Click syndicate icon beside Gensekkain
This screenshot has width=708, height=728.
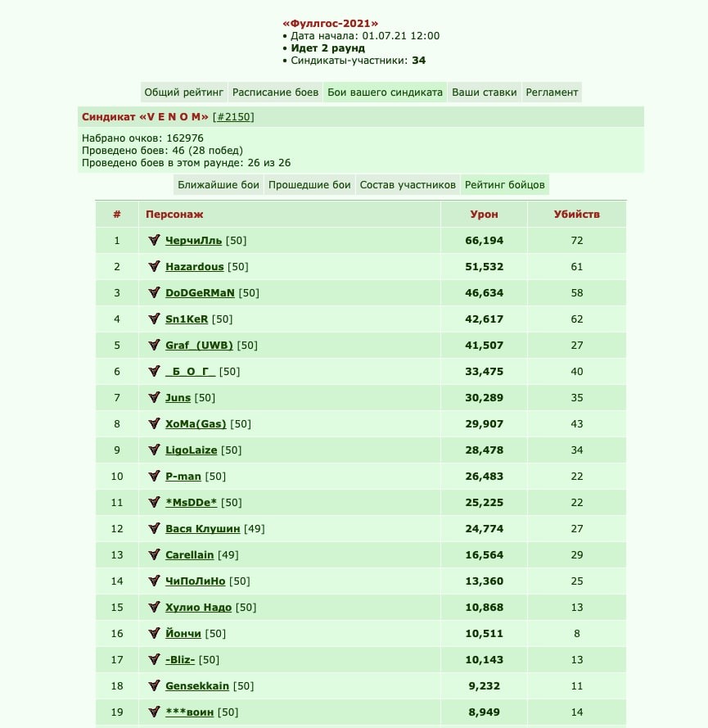pyautogui.click(x=154, y=685)
